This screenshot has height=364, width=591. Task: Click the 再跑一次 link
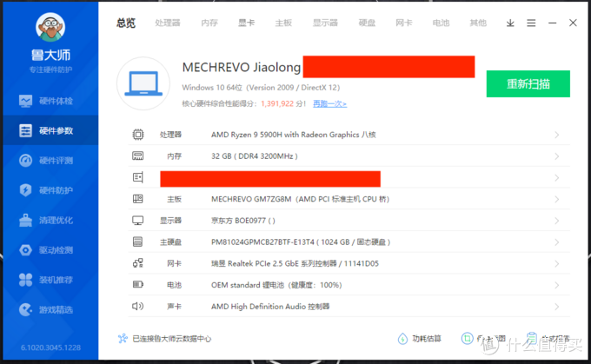tap(329, 103)
